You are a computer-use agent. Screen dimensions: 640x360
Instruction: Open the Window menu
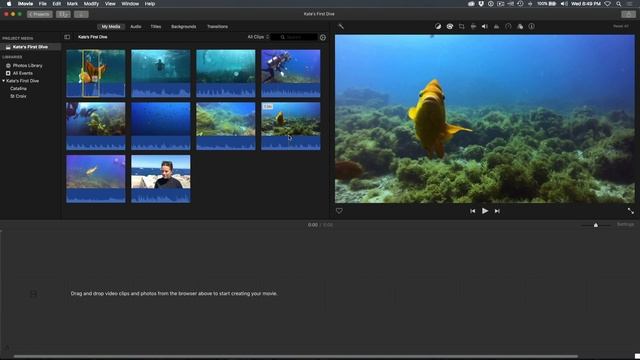pyautogui.click(x=130, y=4)
